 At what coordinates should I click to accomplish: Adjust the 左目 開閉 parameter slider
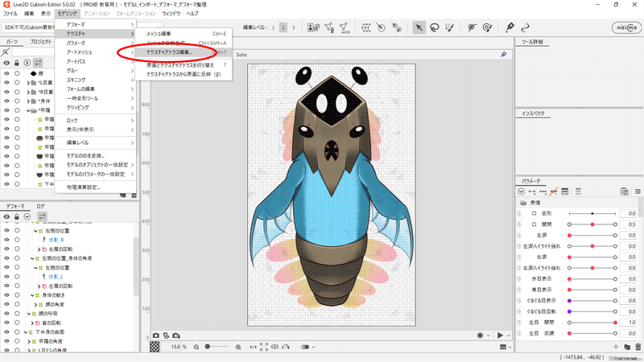[592, 323]
